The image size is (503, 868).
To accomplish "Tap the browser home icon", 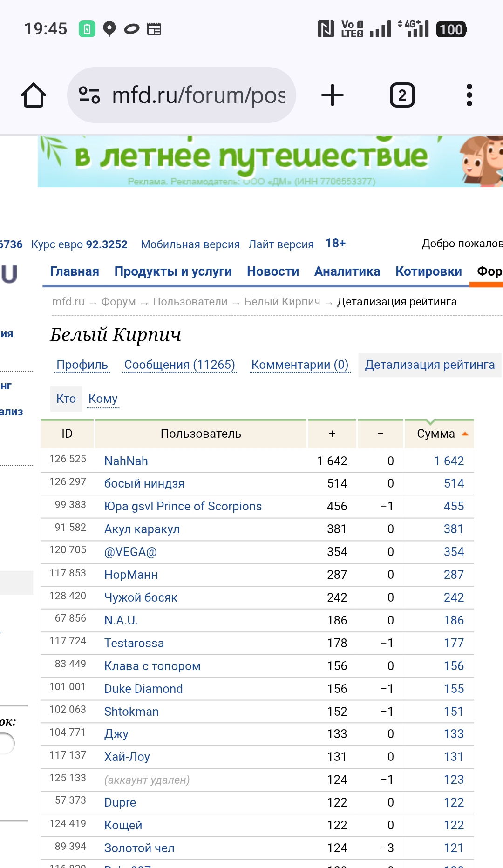I will [x=34, y=95].
